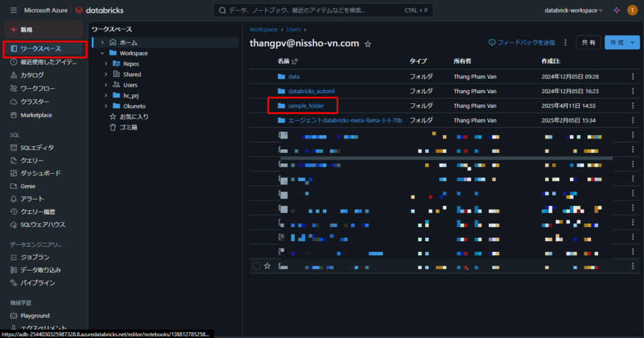The height and width of the screenshot is (338, 644).
Task: Click the search magnifier icon
Action: coord(222,10)
